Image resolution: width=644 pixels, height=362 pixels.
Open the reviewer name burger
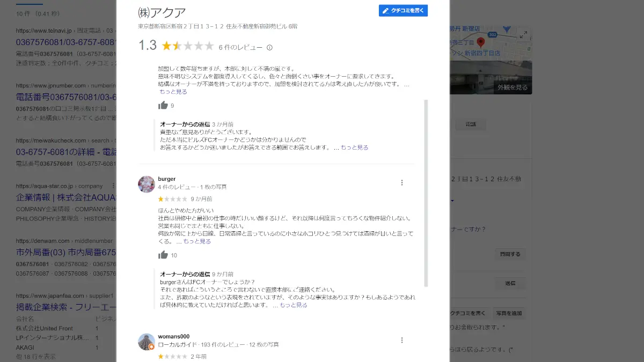(167, 179)
